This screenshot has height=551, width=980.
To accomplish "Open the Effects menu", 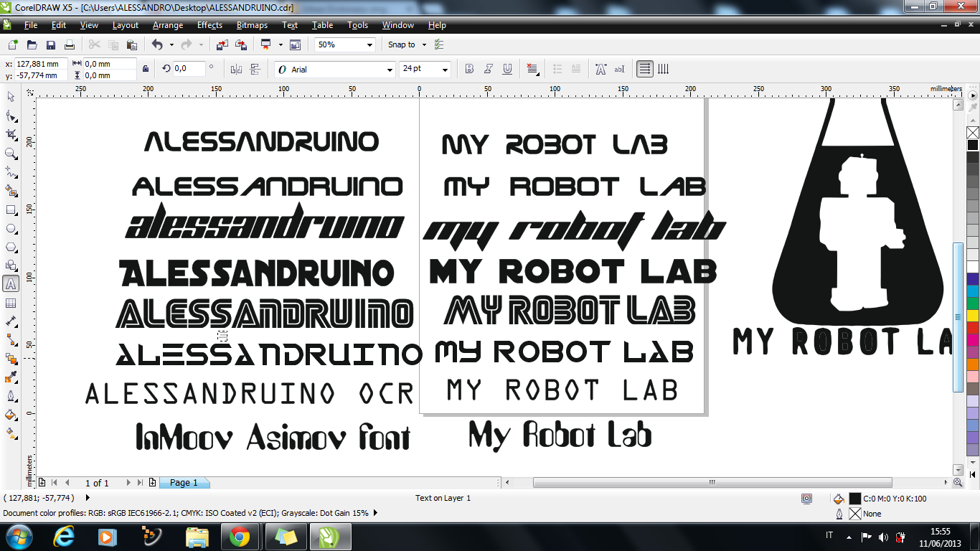I will click(x=209, y=25).
